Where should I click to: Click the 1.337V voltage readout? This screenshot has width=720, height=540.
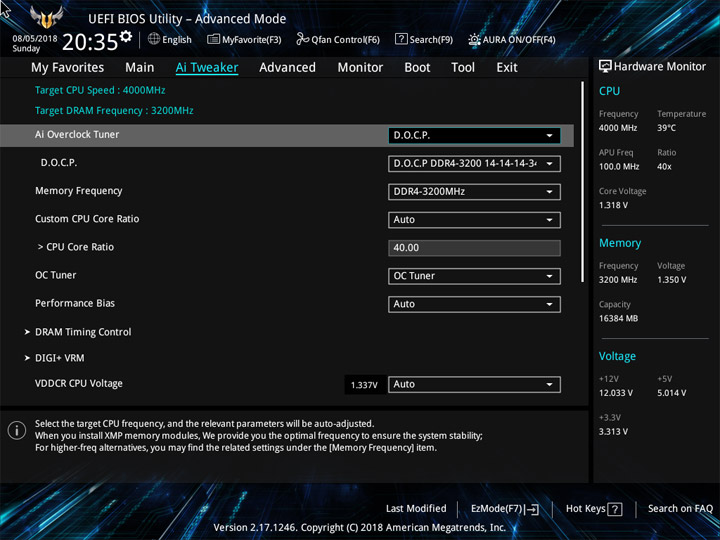(x=364, y=385)
